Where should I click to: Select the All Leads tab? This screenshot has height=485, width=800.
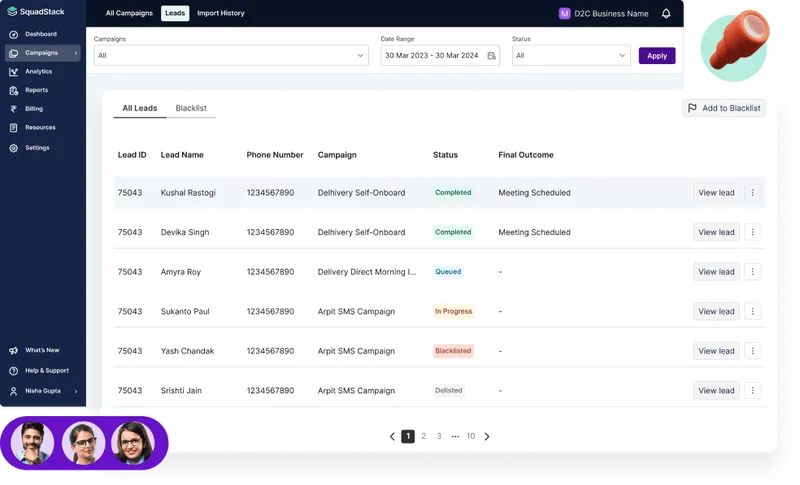click(140, 108)
